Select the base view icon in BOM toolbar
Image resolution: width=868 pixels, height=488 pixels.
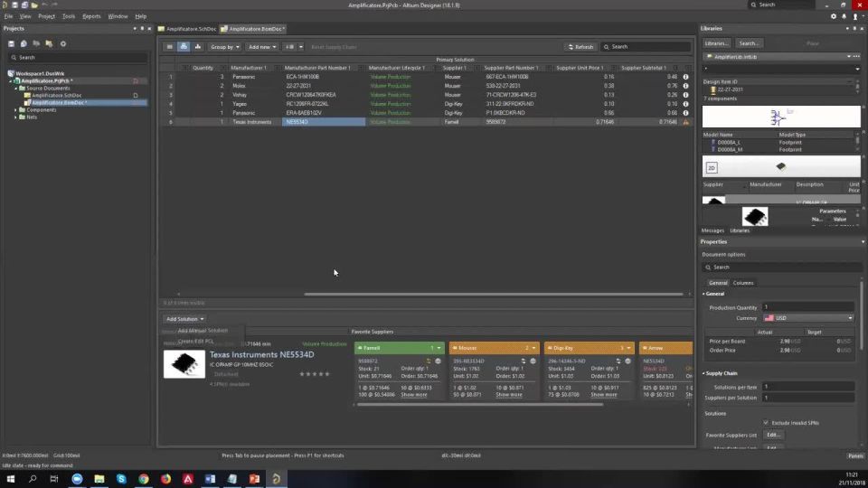click(x=184, y=47)
